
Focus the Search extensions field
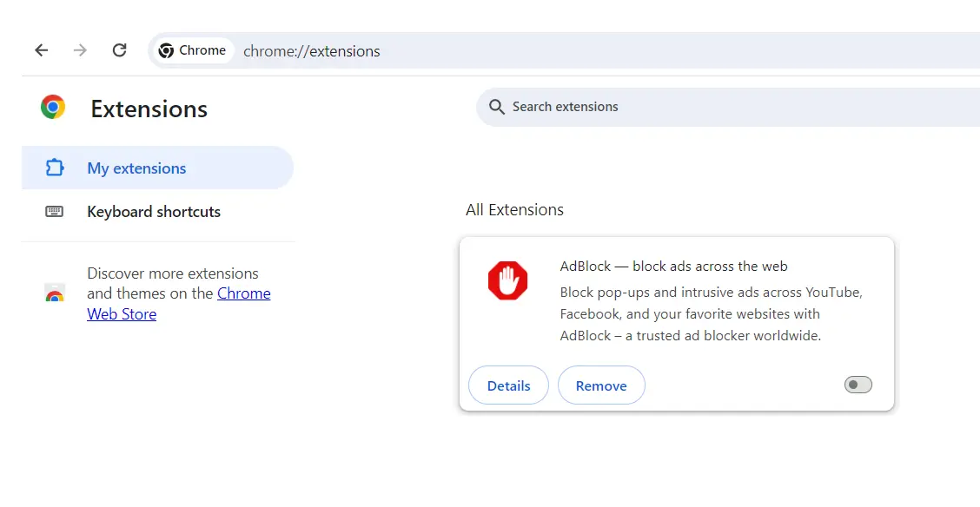tap(695, 107)
